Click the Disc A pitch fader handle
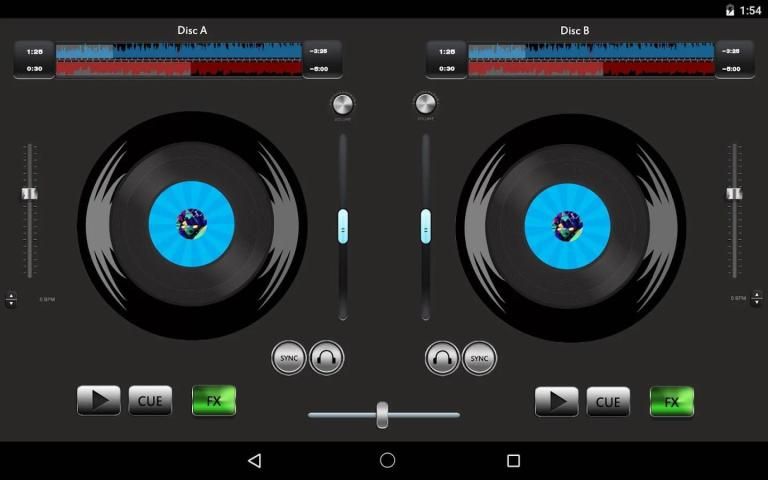Screen dimensions: 768x480 pyautogui.click(x=30, y=193)
